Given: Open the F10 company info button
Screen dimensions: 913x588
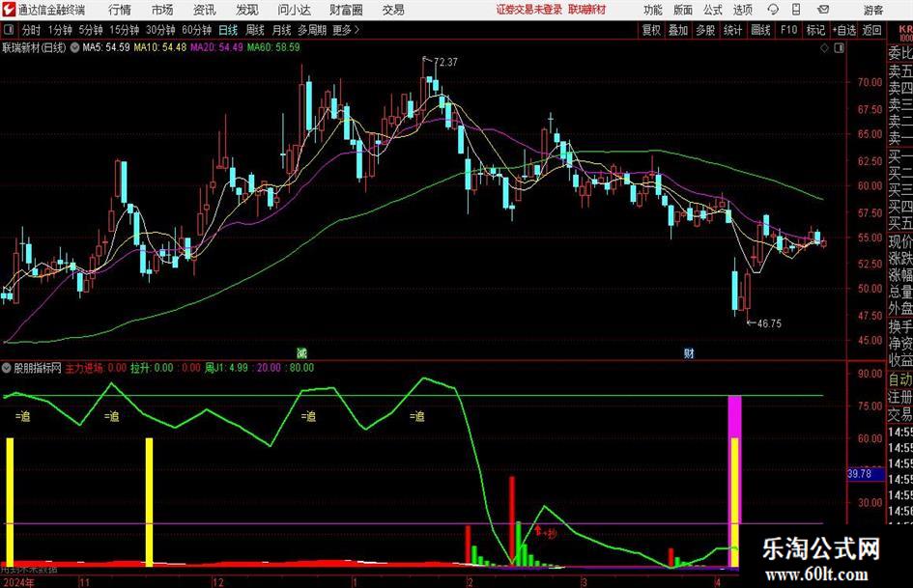Looking at the screenshot, I should tap(789, 30).
